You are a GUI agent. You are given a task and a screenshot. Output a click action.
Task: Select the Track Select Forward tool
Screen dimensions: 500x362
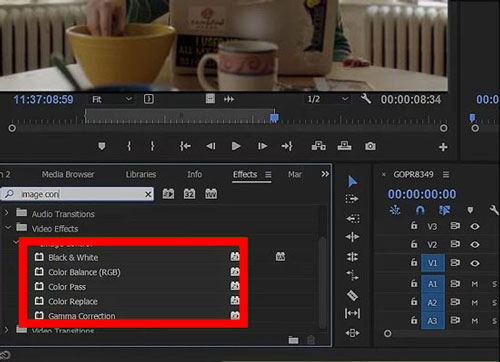coord(352,199)
